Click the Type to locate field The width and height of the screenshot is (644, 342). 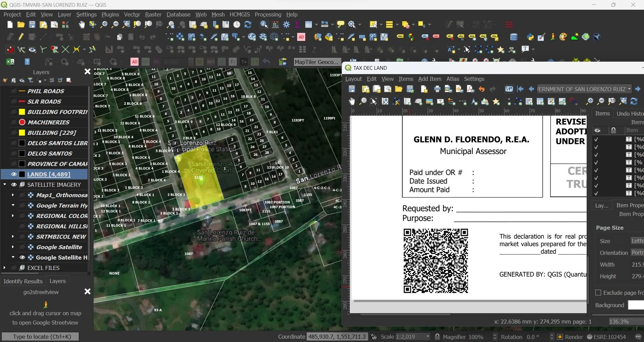coord(40,337)
